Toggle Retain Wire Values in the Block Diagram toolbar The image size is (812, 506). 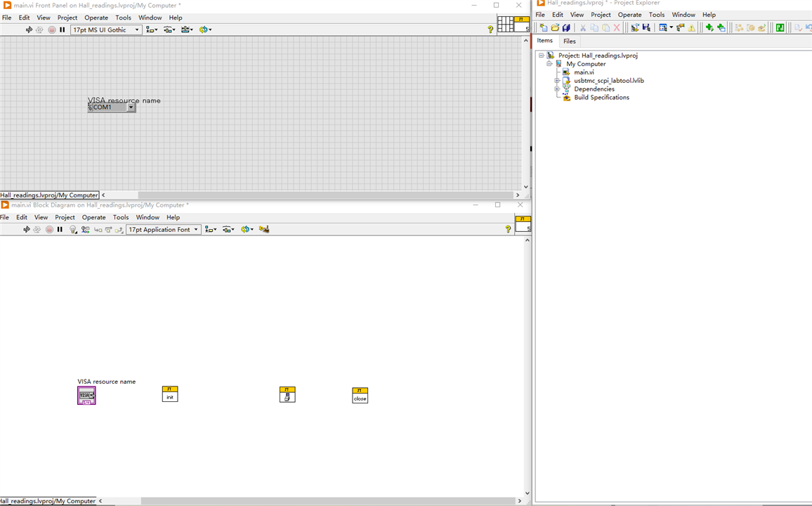point(86,229)
